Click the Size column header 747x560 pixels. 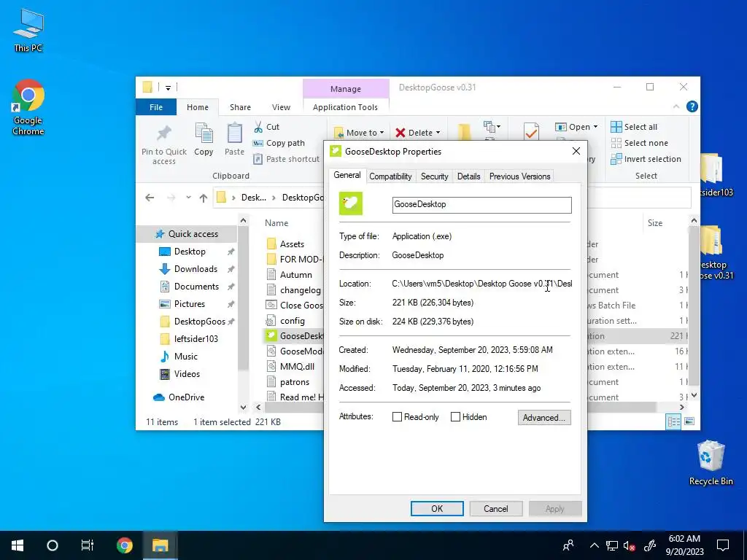click(x=654, y=223)
